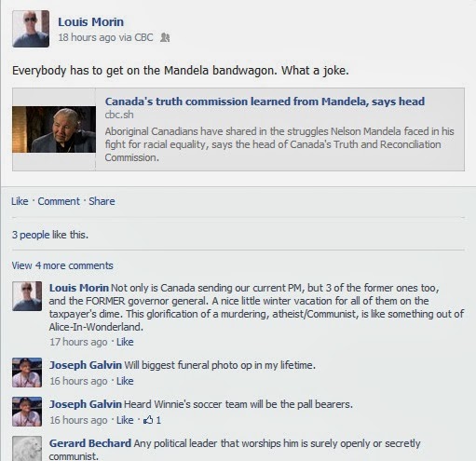Open Gerard Bechard's profile name link
This screenshot has height=461, width=476.
click(x=90, y=443)
